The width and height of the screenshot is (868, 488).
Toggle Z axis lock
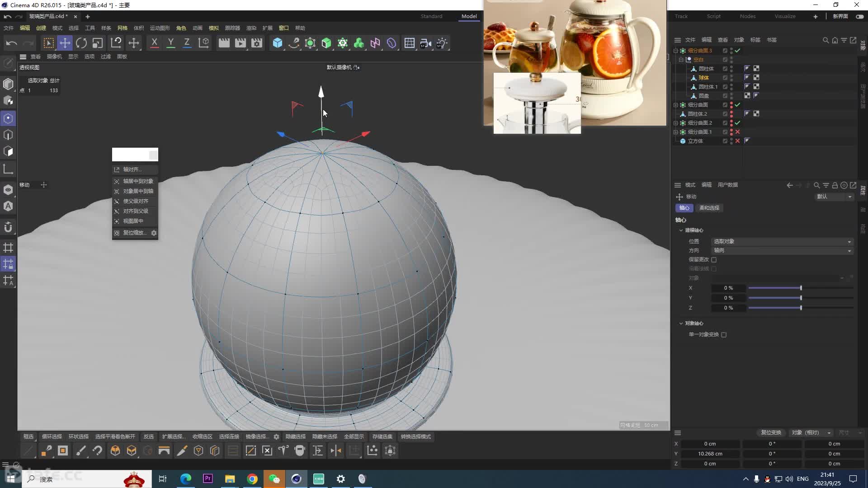(x=187, y=43)
